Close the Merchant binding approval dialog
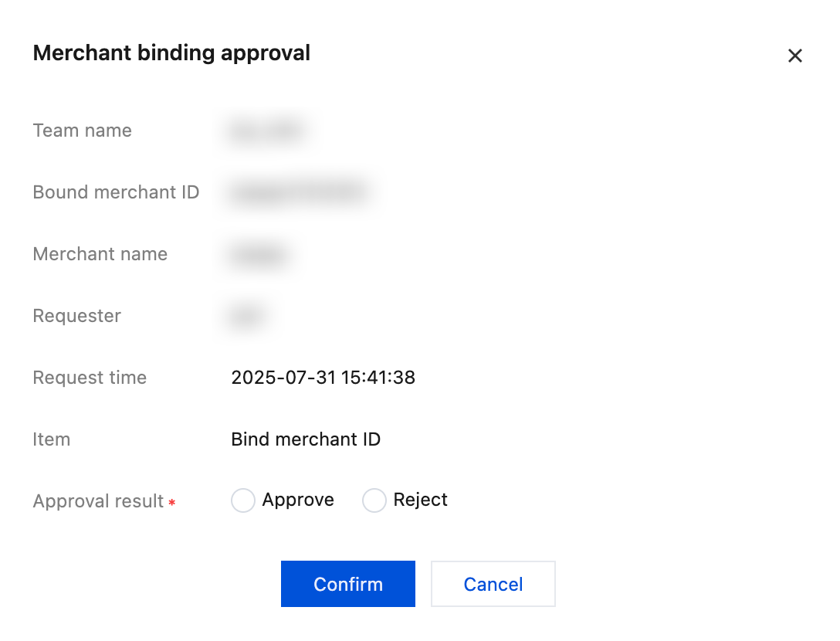This screenshot has height=641, width=840. (x=794, y=56)
